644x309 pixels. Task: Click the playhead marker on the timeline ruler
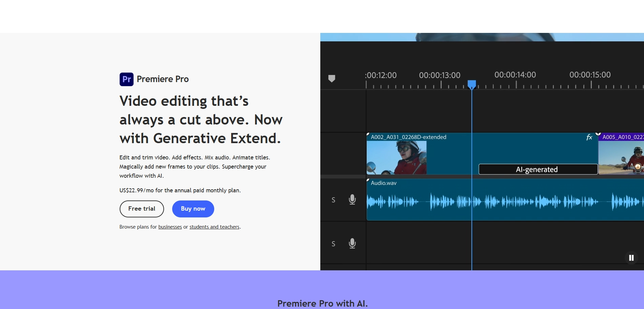[471, 84]
